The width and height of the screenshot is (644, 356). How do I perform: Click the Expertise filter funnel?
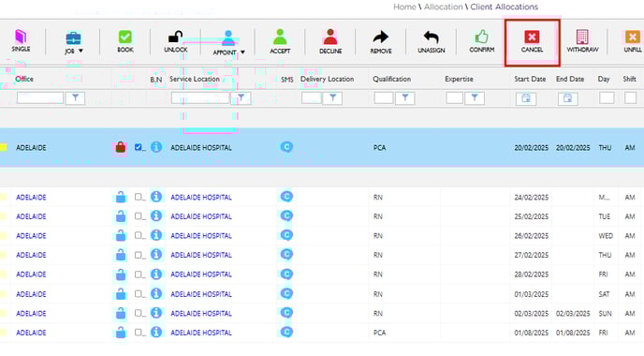[x=475, y=97]
